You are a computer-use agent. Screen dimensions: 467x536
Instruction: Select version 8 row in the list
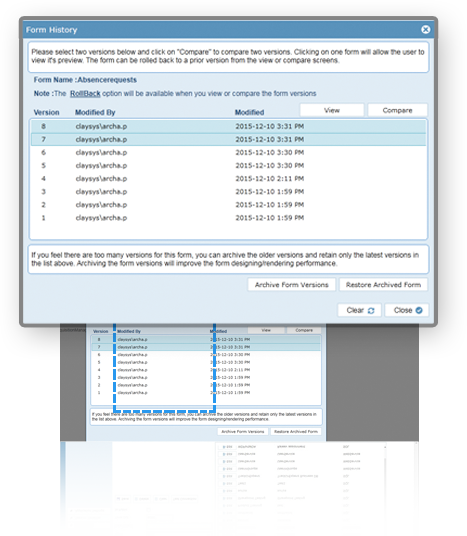click(x=228, y=126)
